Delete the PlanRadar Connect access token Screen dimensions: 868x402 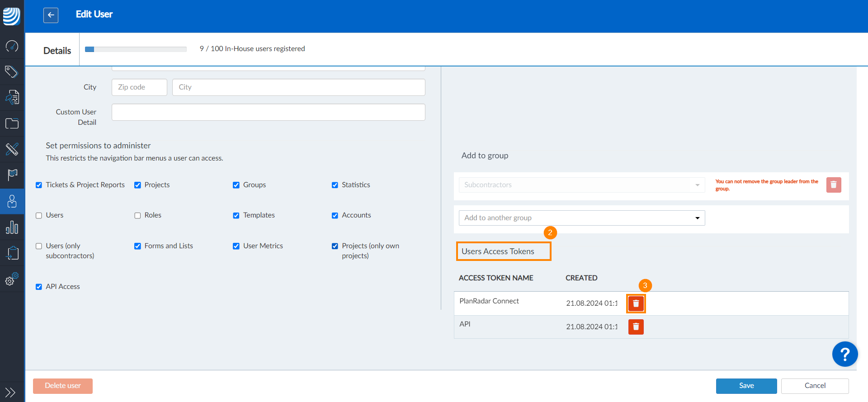[636, 303]
